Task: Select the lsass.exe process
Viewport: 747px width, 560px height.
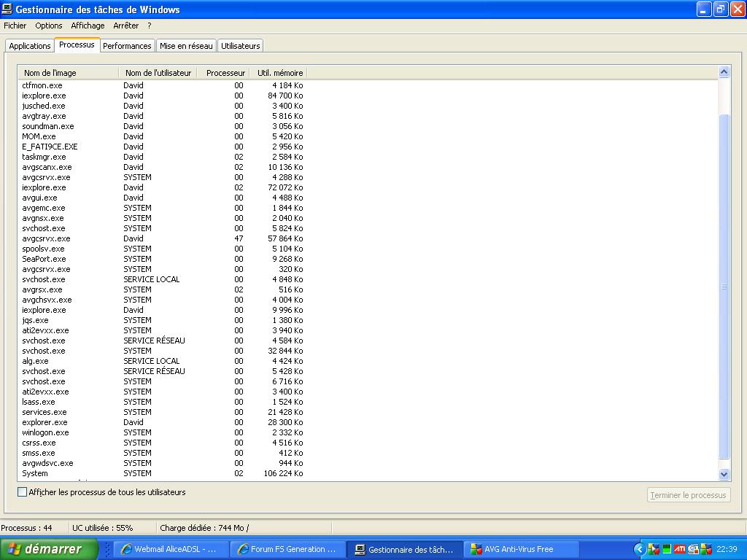Action: (x=163, y=402)
